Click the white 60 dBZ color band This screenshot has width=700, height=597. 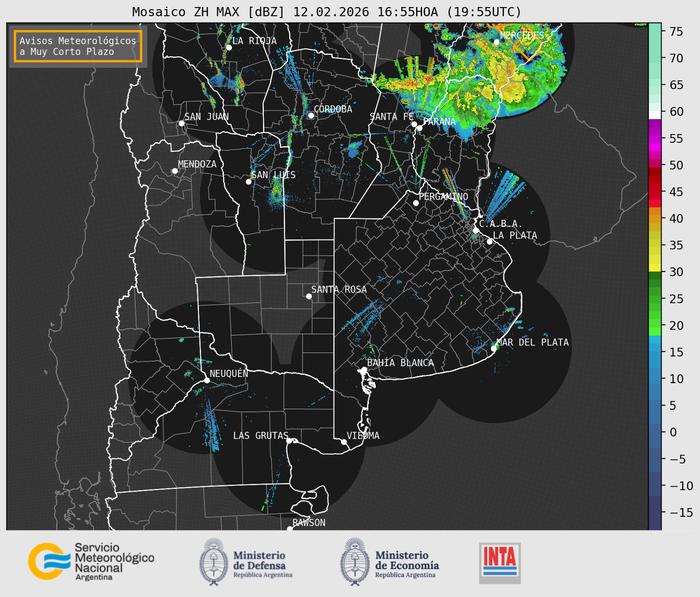click(x=654, y=115)
